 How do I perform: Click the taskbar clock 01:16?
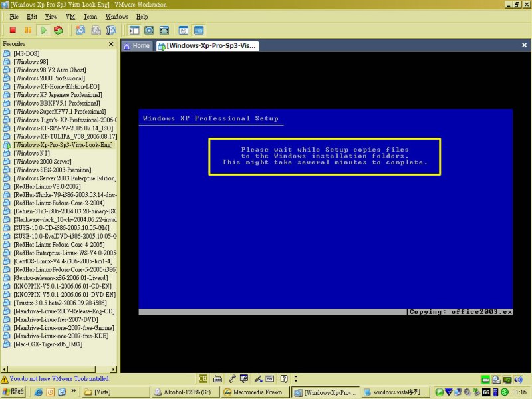tap(519, 392)
